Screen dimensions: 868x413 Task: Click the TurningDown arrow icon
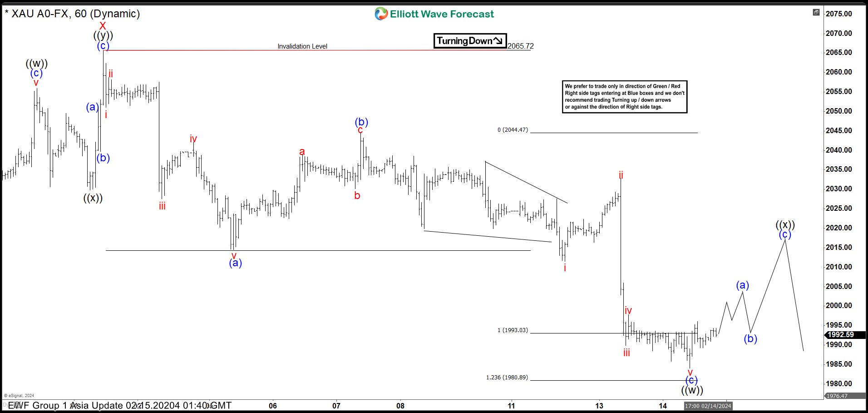pyautogui.click(x=497, y=40)
